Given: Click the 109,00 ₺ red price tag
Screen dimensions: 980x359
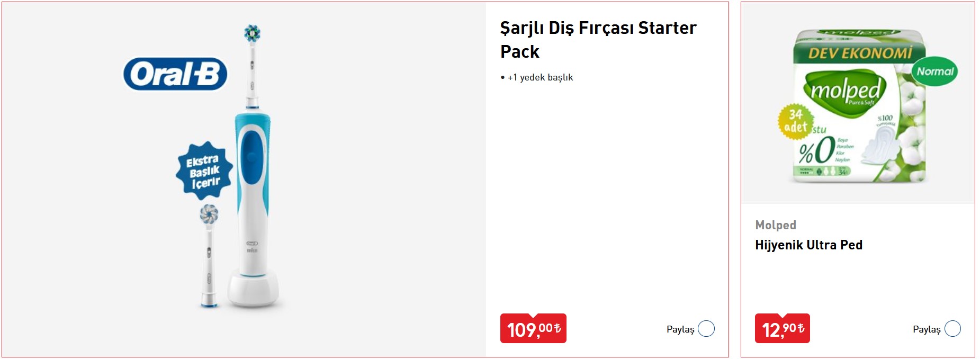Looking at the screenshot, I should (533, 328).
